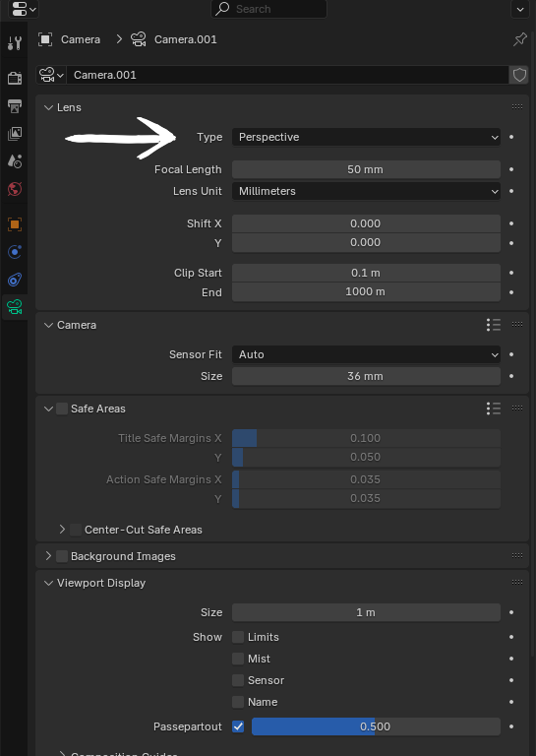The height and width of the screenshot is (756, 536).
Task: Click animate dot beside lens Type
Action: point(511,138)
